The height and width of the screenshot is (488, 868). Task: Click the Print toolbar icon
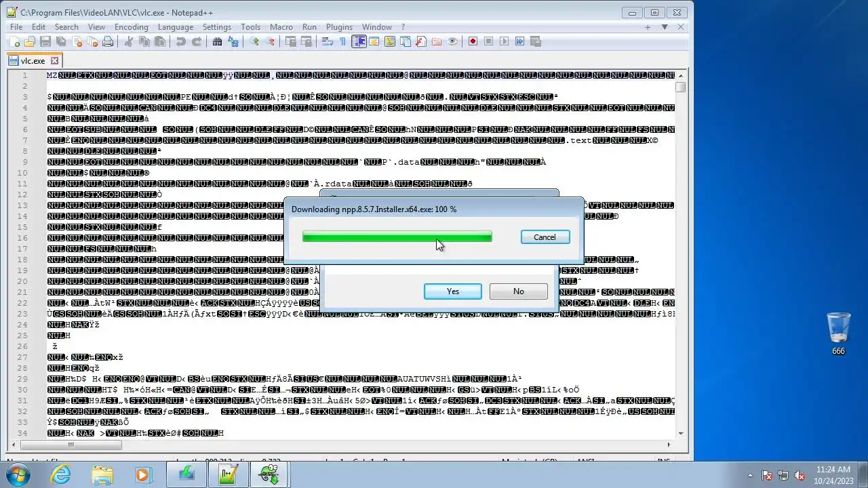[x=108, y=41]
